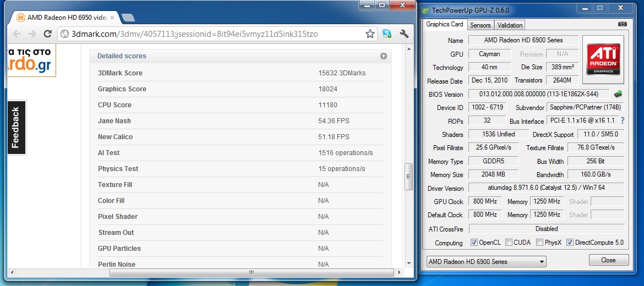Click the Bus Interface field PCI-E 1.1

pos(582,120)
